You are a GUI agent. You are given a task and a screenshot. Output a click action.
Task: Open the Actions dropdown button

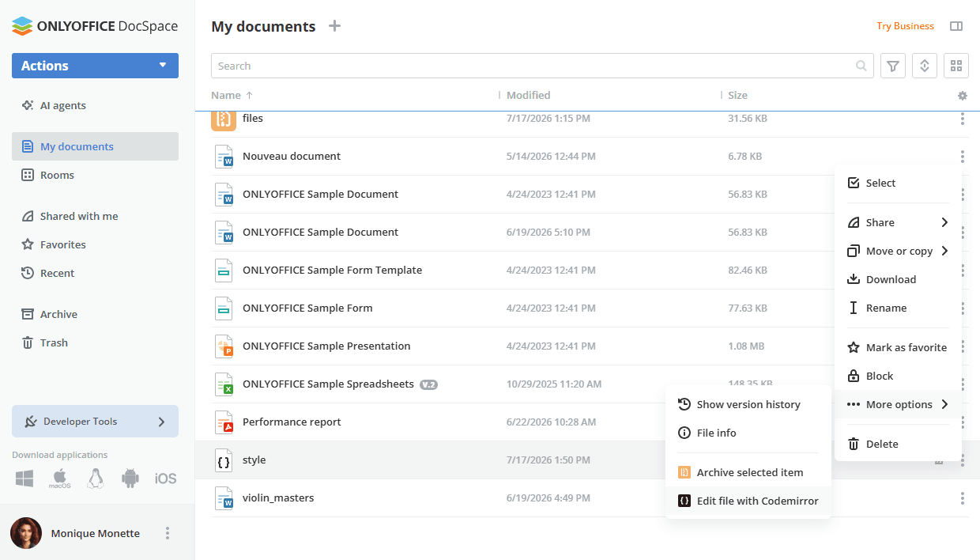click(x=95, y=66)
